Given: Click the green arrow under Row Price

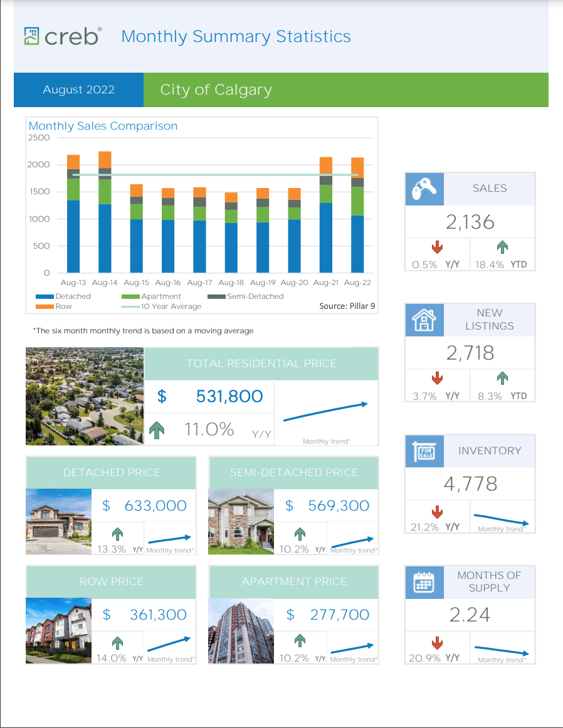Looking at the screenshot, I should point(117,643).
